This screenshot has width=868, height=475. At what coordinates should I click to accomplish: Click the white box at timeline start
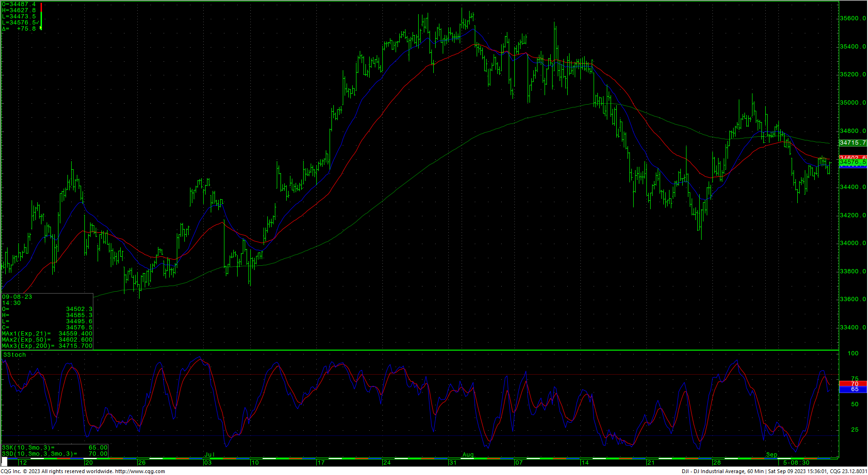[5, 462]
